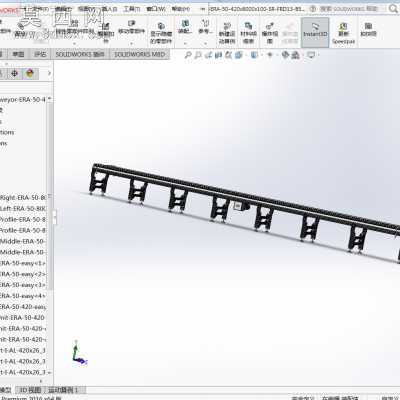The width and height of the screenshot is (400, 400).
Task: Click the help question-mark icon
Action: (313, 9)
